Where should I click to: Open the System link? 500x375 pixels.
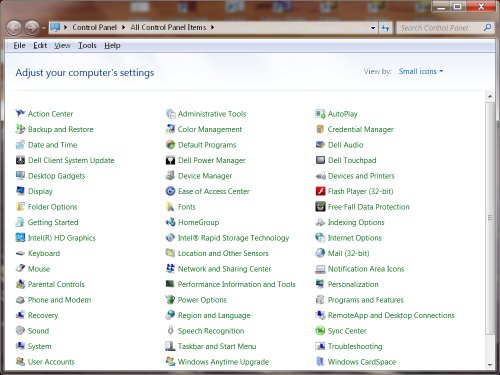[x=40, y=346]
